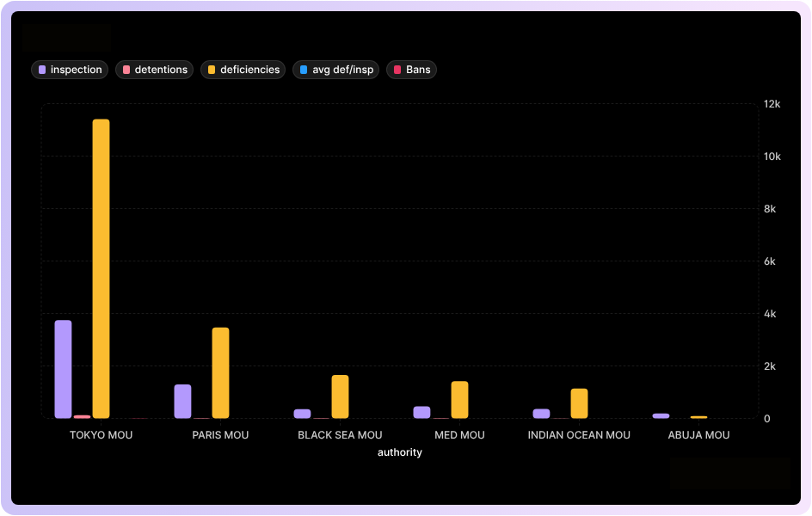This screenshot has width=812, height=516.
Task: Click the authority x-axis title
Action: pyautogui.click(x=400, y=452)
